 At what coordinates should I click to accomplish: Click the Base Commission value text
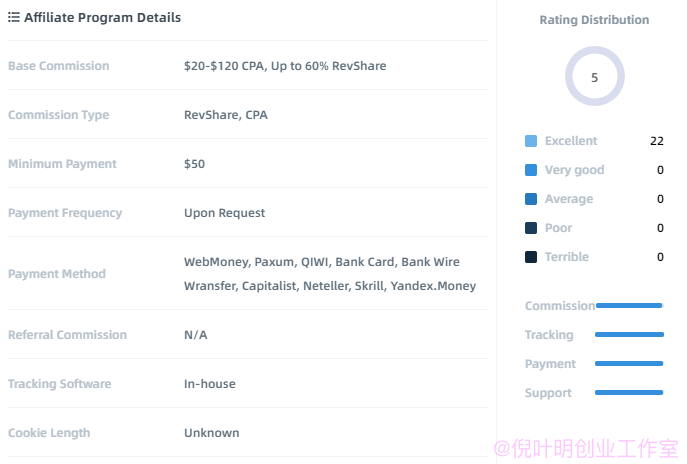point(285,66)
